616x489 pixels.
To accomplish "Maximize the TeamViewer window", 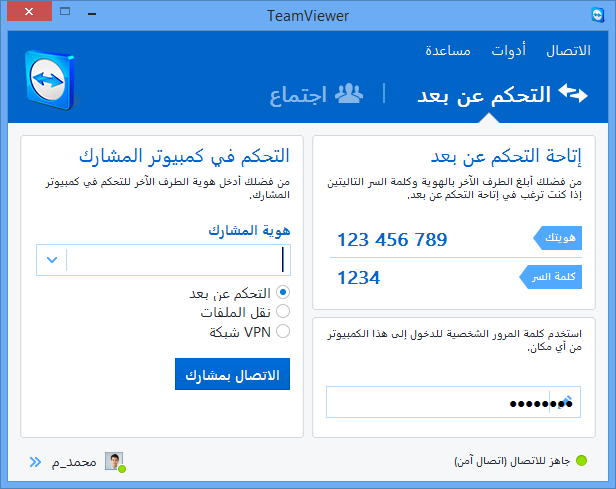I will 65,11.
